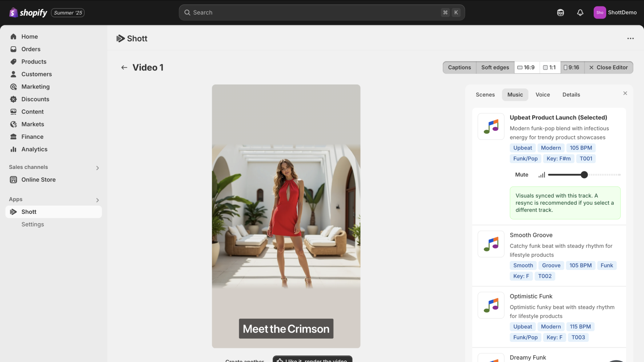
Task: Click the 115 BPM tag
Action: click(x=580, y=327)
